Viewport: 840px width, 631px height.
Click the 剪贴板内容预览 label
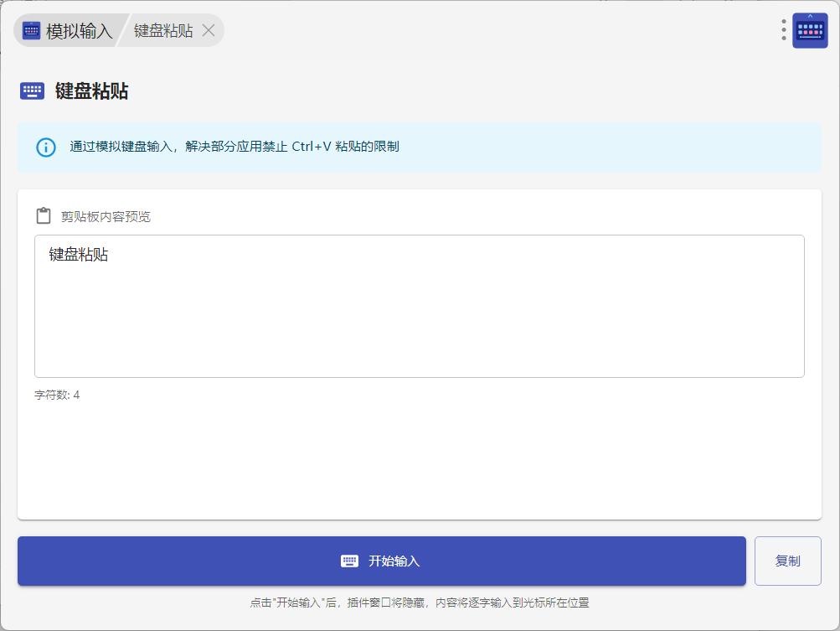coord(106,217)
